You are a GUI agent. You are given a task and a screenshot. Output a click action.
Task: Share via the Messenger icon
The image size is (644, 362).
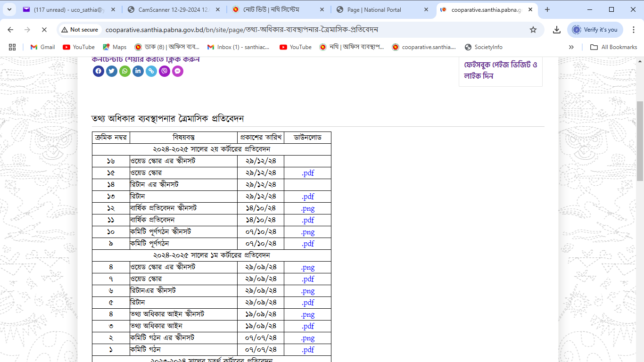click(178, 71)
